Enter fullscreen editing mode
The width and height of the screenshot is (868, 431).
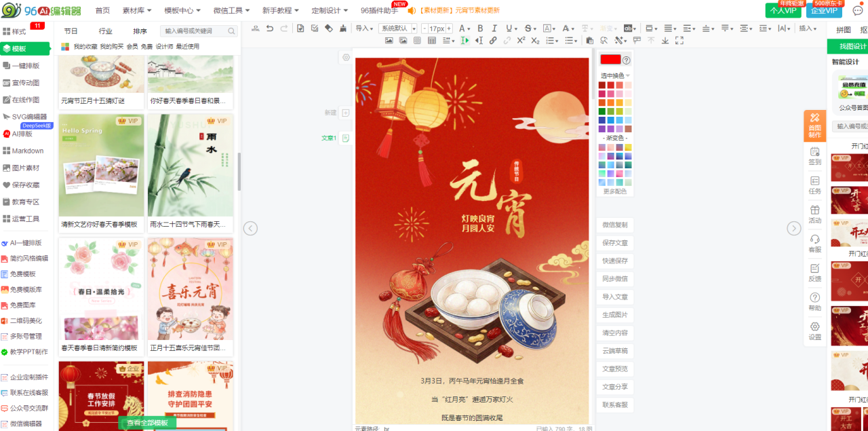click(x=679, y=41)
